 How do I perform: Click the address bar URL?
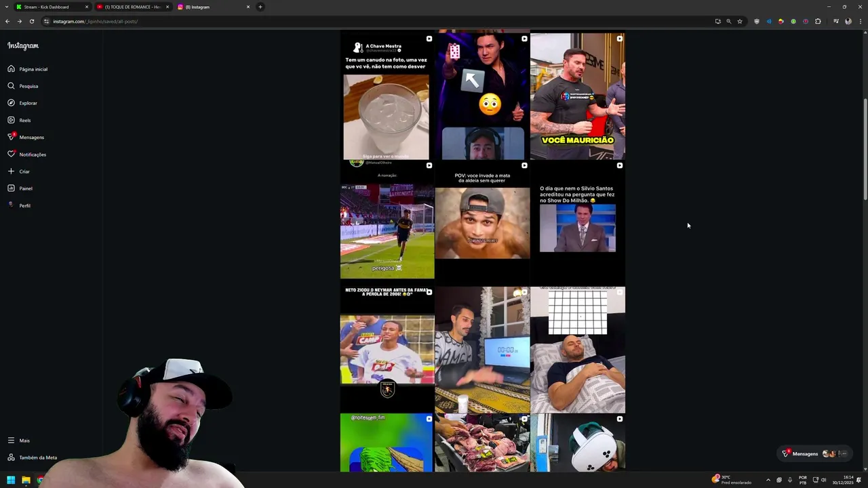coord(96,22)
